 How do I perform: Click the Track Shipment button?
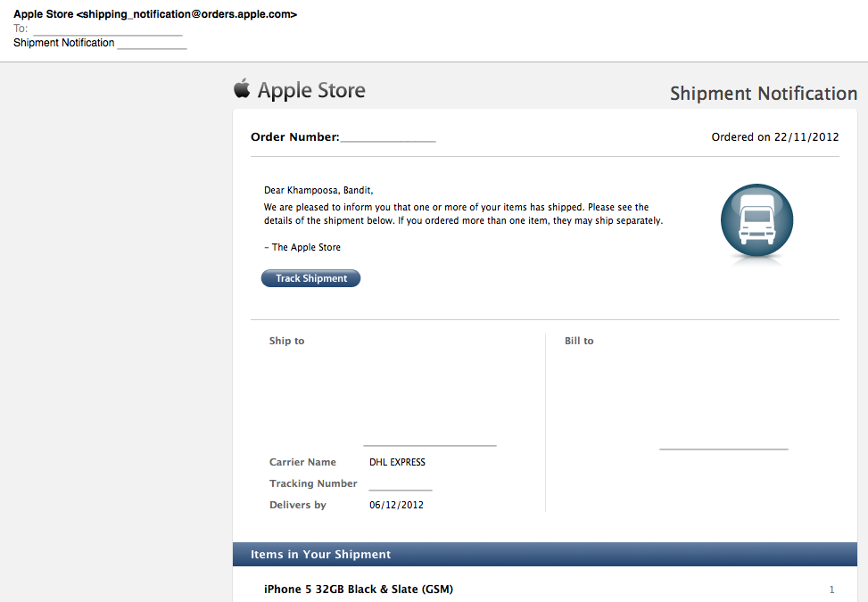(x=310, y=278)
